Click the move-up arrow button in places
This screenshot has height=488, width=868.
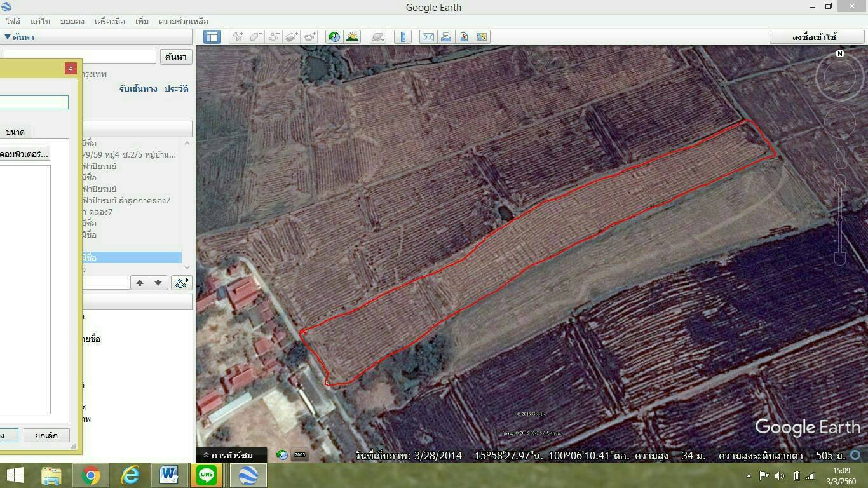[139, 283]
